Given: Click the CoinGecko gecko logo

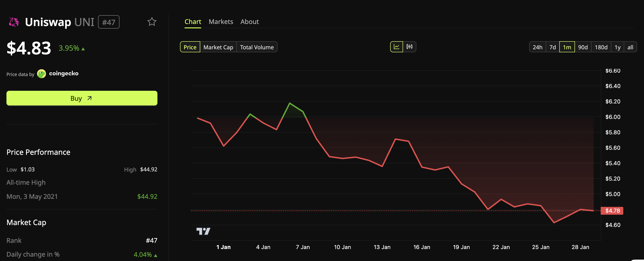Looking at the screenshot, I should click(x=41, y=74).
